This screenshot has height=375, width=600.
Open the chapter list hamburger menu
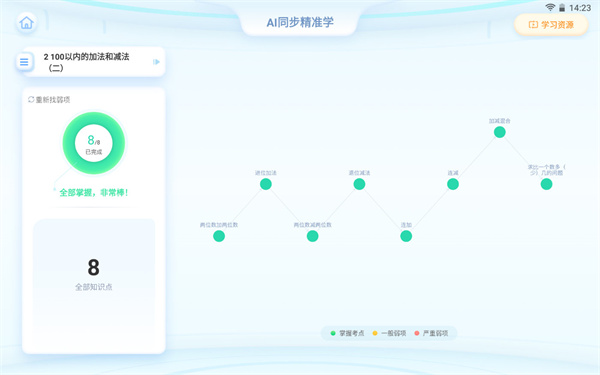pyautogui.click(x=24, y=62)
